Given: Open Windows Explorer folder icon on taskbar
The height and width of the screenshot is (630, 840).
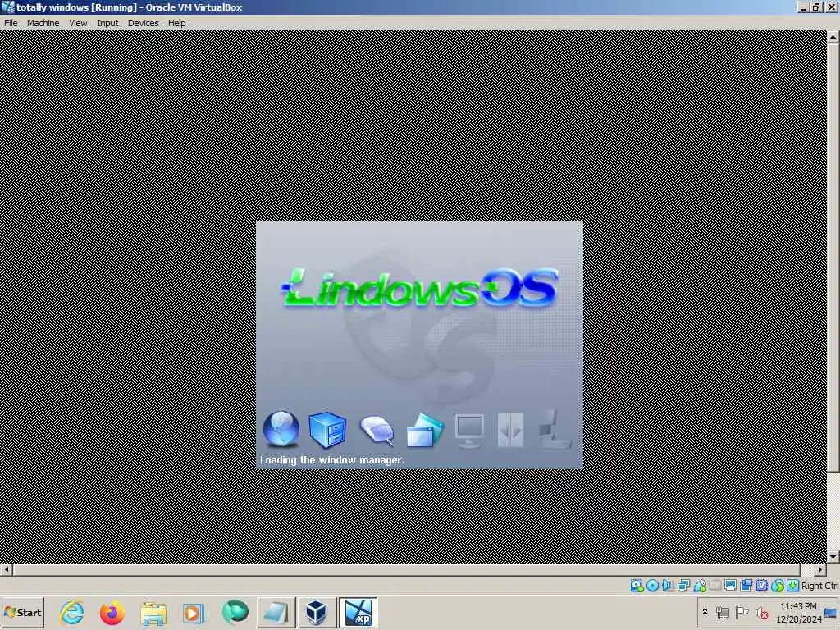Looking at the screenshot, I should click(153, 612).
